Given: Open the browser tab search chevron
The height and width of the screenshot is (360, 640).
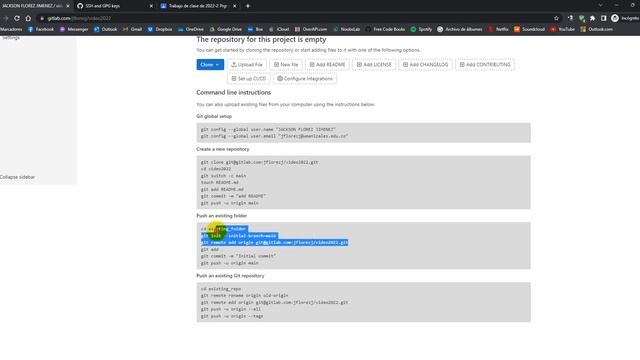Looking at the screenshot, I should [600, 5].
